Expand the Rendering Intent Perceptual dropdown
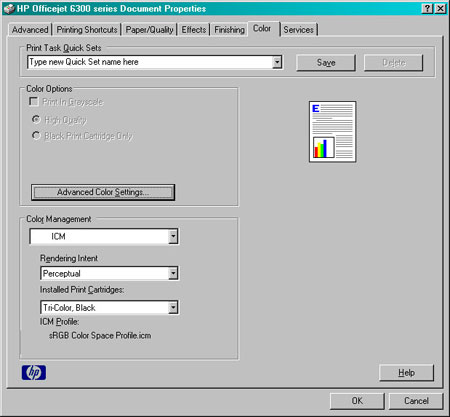The image size is (450, 417). coord(173,274)
